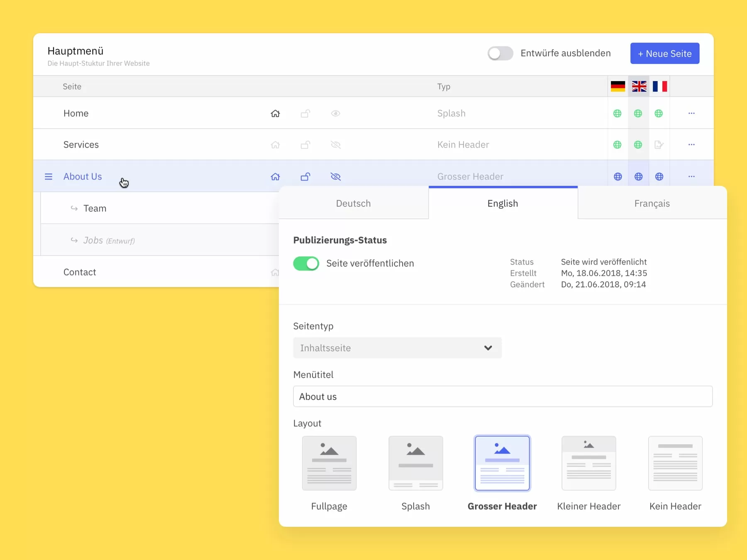Screen dimensions: 747x560
Task: Open the three-dot menu for Home
Action: (x=691, y=113)
